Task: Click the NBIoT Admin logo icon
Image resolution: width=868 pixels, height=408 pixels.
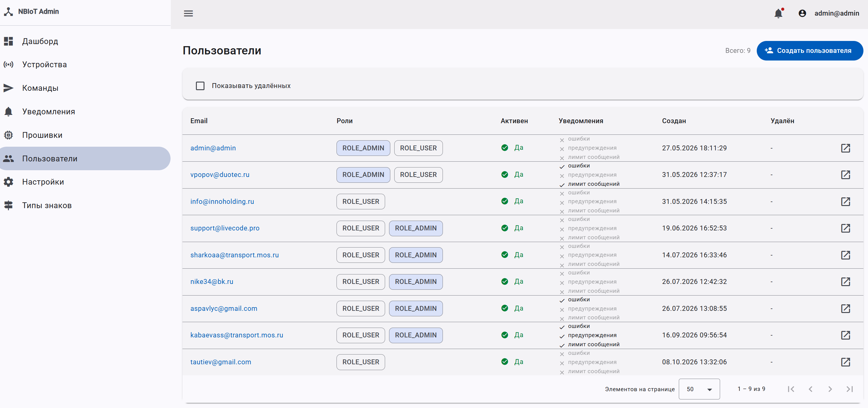Action: pyautogui.click(x=9, y=11)
